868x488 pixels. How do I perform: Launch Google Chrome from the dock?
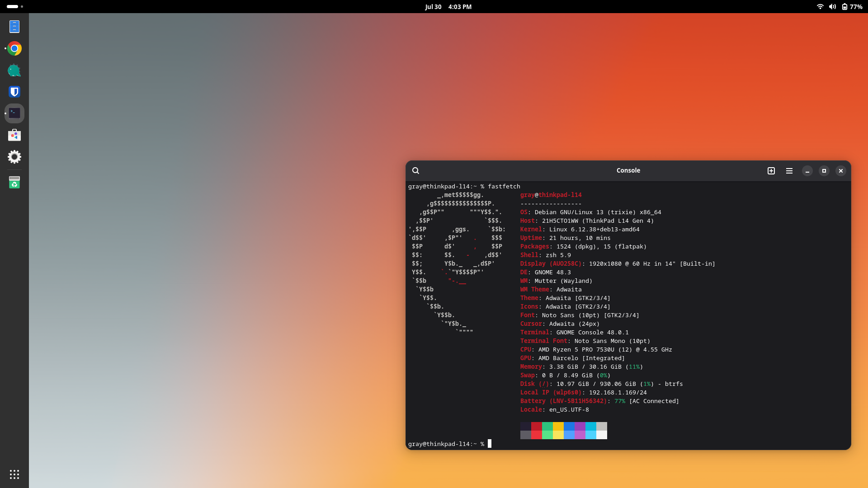14,48
